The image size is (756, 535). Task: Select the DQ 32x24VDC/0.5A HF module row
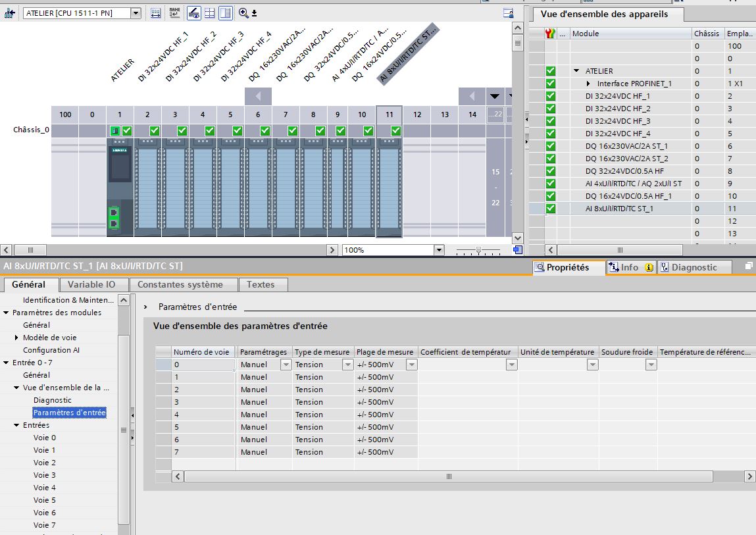624,171
